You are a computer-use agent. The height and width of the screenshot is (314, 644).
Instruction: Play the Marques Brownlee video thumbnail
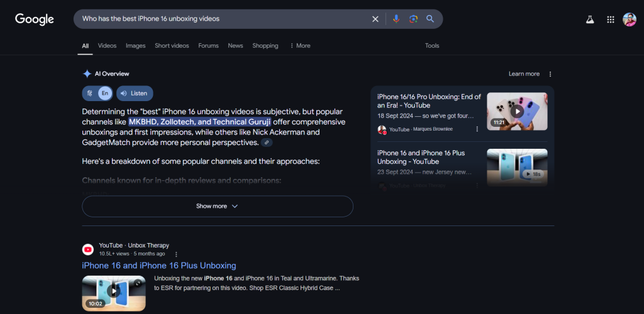(x=517, y=111)
